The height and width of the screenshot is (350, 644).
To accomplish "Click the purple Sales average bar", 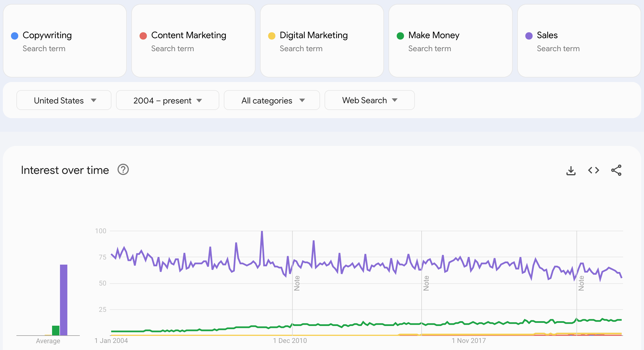I will click(64, 300).
